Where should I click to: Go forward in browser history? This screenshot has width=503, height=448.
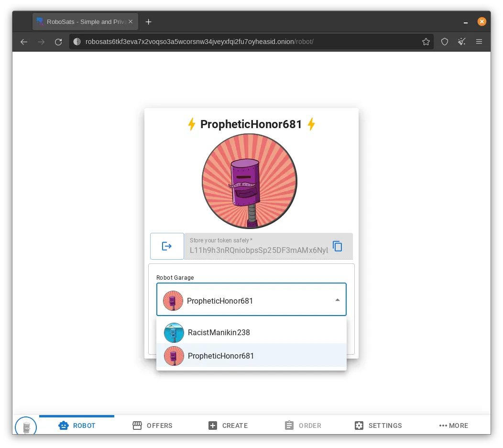click(41, 42)
